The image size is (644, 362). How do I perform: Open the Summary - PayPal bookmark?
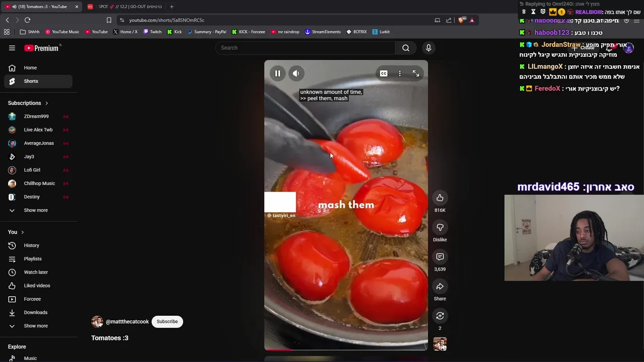[206, 32]
